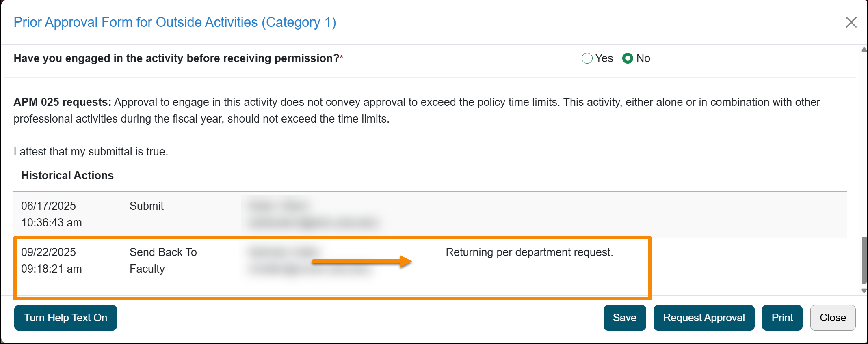This screenshot has height=344, width=868.
Task: Select Yes for engaged in activity question
Action: 587,58
